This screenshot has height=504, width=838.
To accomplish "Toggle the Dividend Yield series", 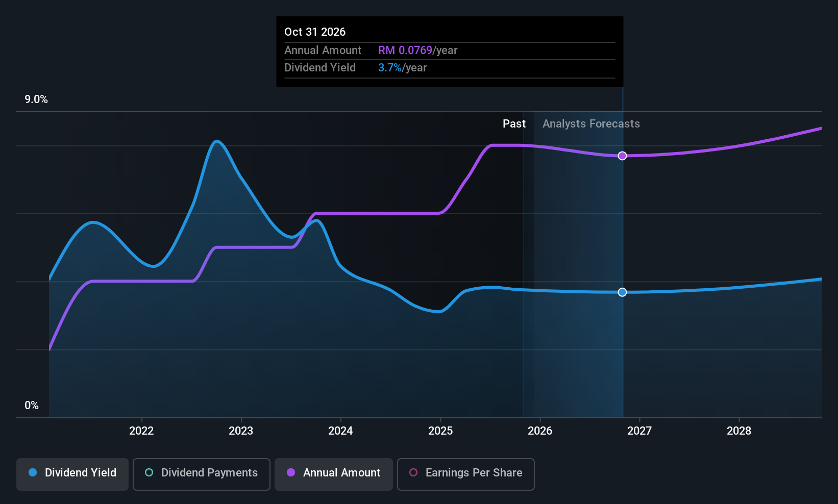I will 72,474.
